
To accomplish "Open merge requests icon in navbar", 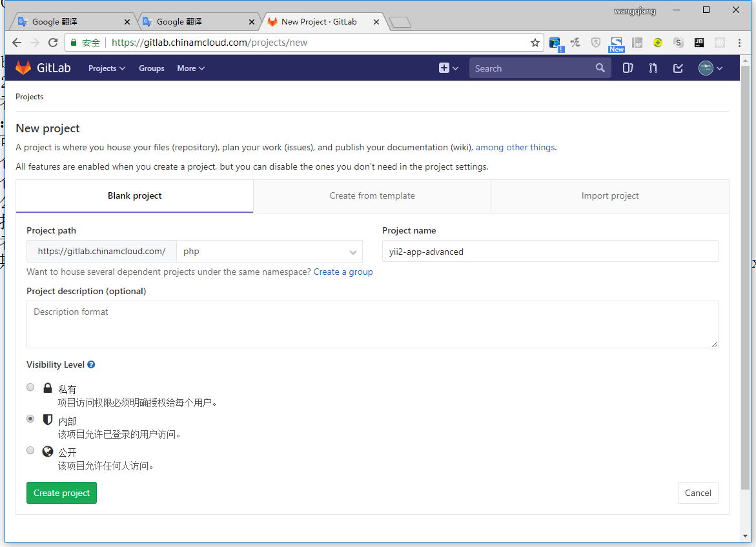I will pos(653,68).
